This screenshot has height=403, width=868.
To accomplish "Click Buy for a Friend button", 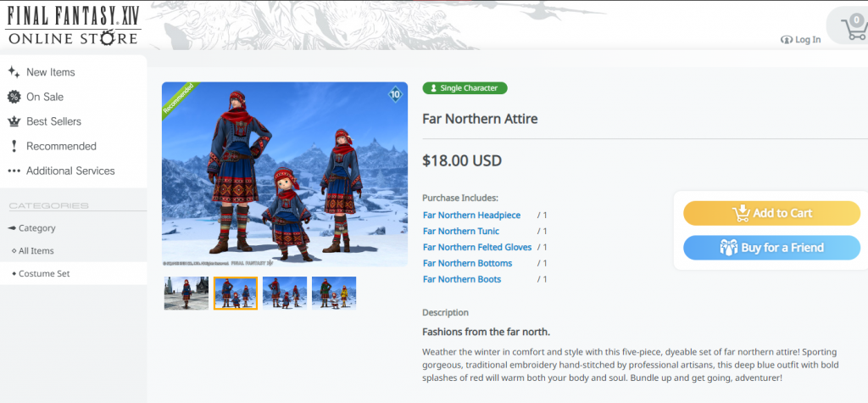I will (x=771, y=248).
